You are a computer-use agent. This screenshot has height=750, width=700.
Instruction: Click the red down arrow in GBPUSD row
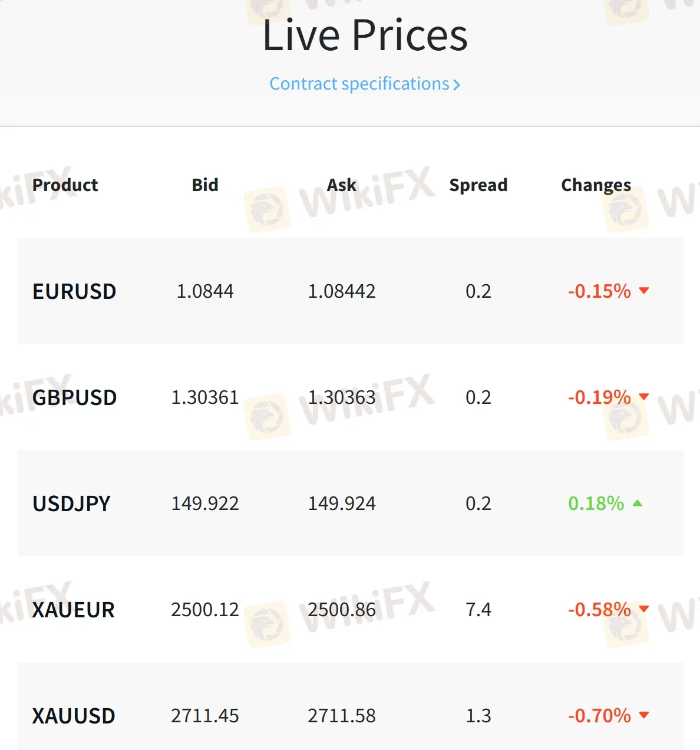[644, 396]
